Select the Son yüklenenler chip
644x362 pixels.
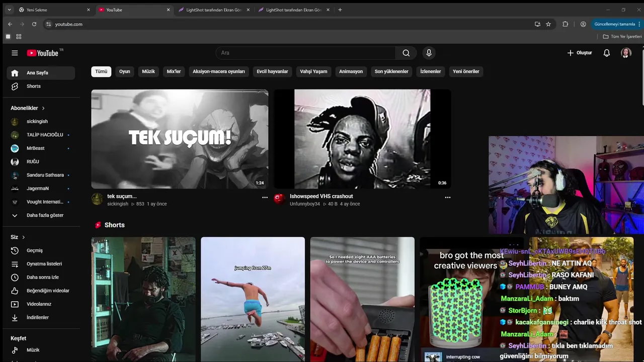(391, 71)
